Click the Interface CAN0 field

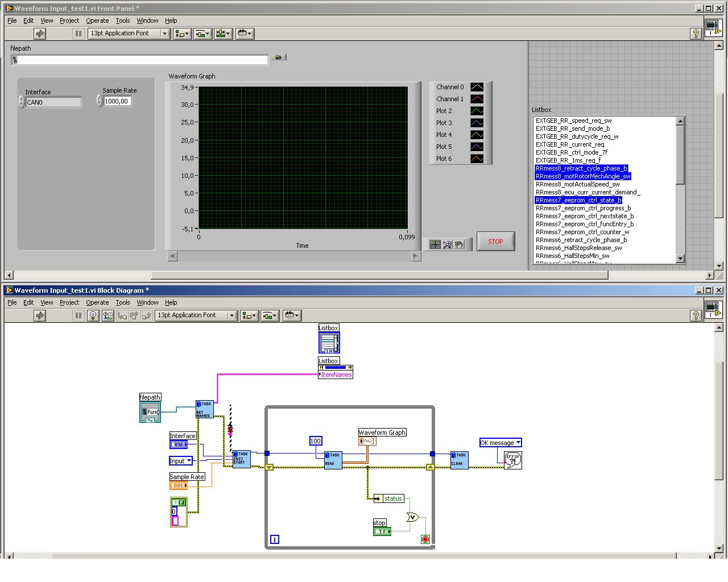tap(53, 102)
